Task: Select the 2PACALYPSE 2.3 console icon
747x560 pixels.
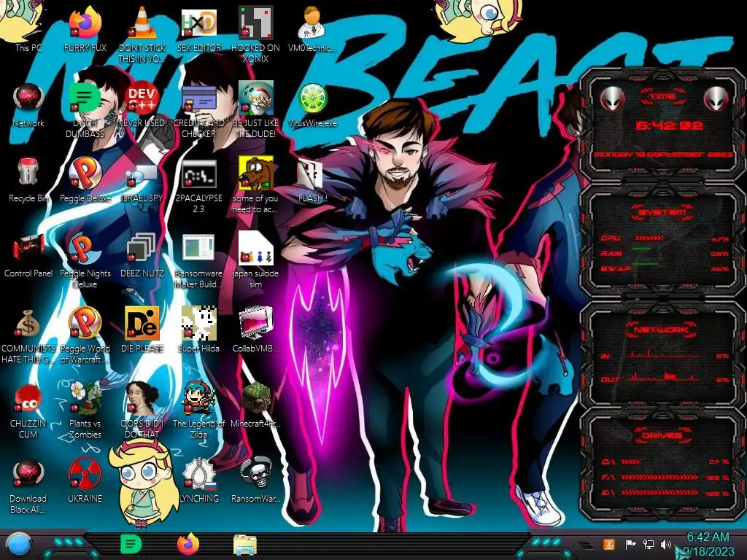Action: click(199, 174)
